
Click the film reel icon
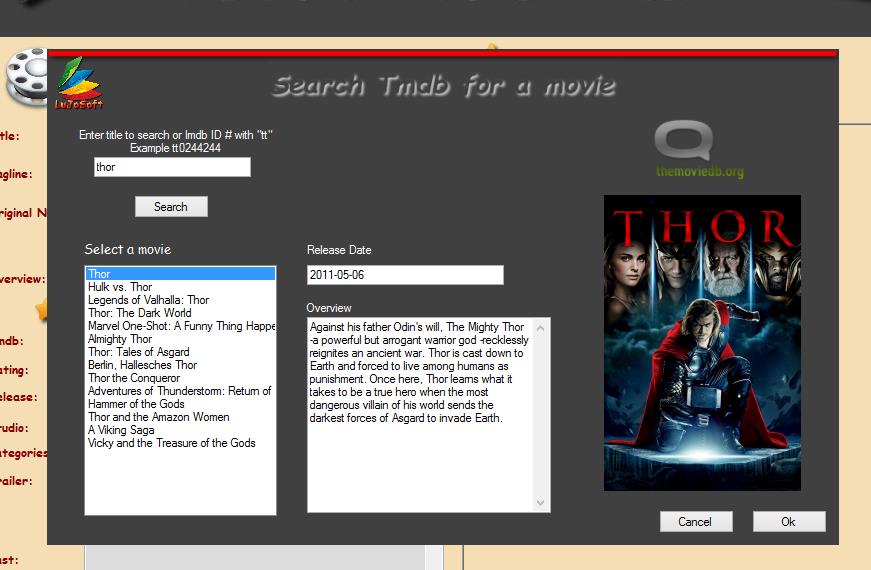click(x=25, y=76)
